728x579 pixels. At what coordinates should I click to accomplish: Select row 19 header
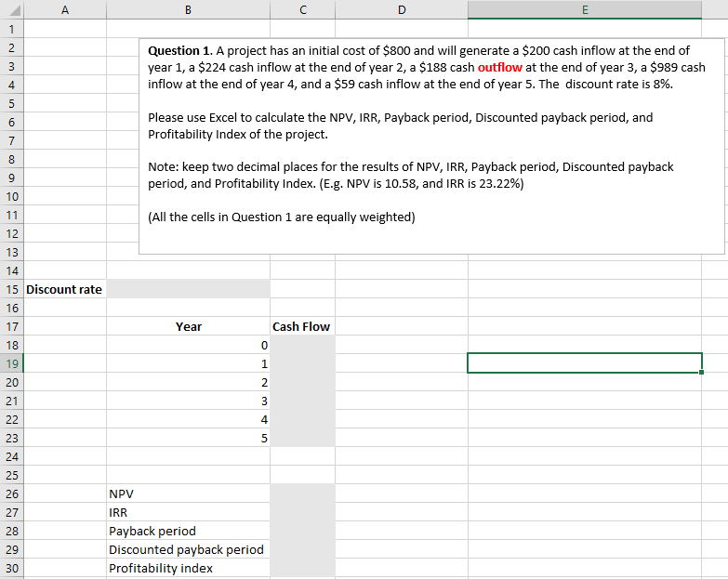point(11,363)
